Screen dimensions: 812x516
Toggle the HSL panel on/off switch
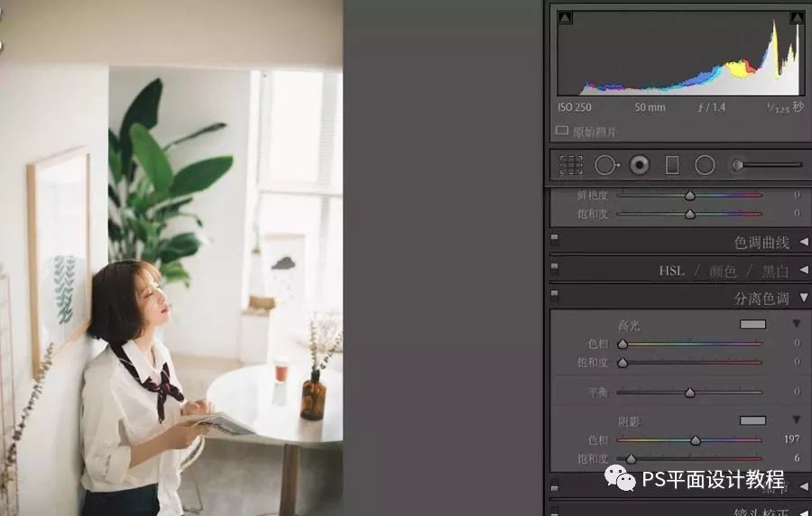pos(555,268)
